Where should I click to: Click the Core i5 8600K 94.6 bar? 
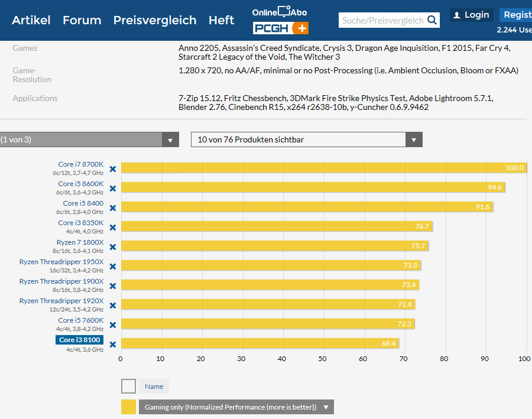(x=313, y=187)
